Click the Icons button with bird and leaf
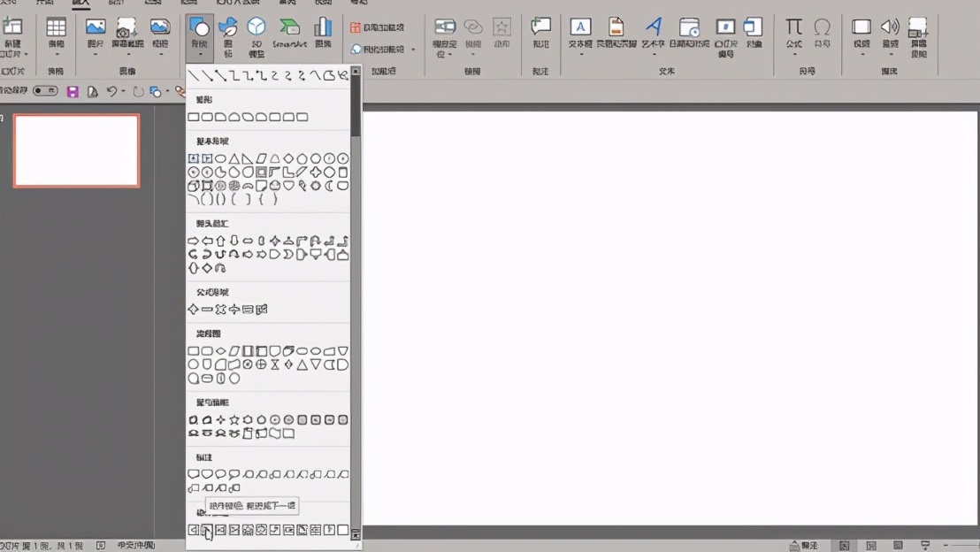This screenshot has width=980, height=552. click(227, 27)
